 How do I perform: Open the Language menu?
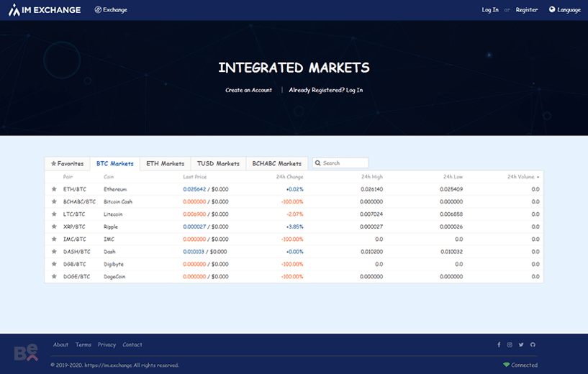point(565,10)
